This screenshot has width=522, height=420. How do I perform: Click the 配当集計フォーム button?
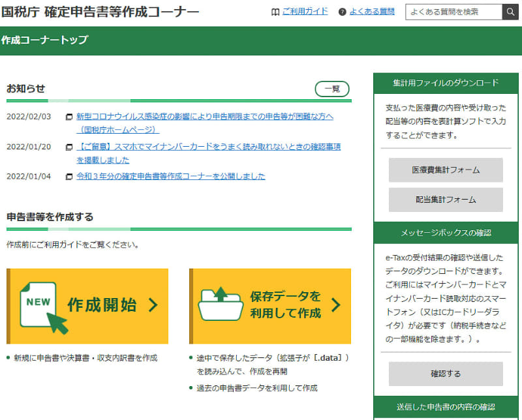(x=446, y=200)
